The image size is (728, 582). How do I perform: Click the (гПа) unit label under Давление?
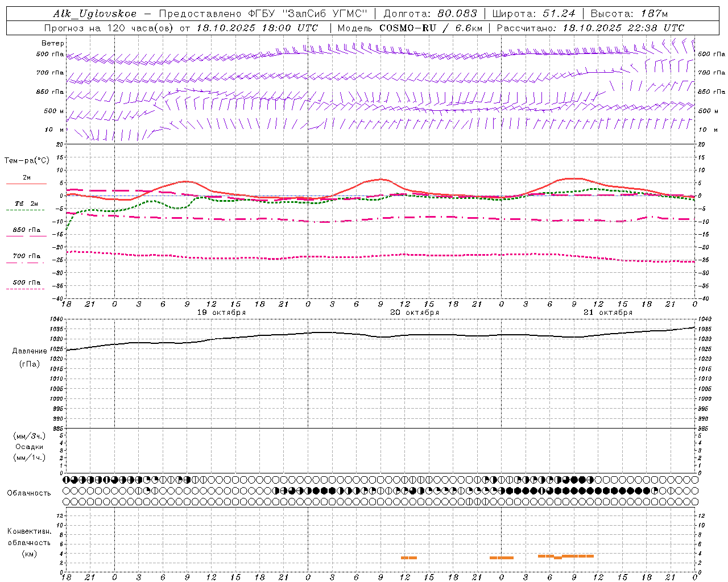(x=30, y=364)
